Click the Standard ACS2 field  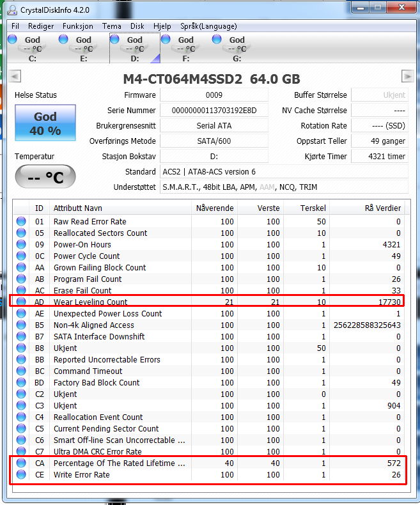pyautogui.click(x=284, y=172)
